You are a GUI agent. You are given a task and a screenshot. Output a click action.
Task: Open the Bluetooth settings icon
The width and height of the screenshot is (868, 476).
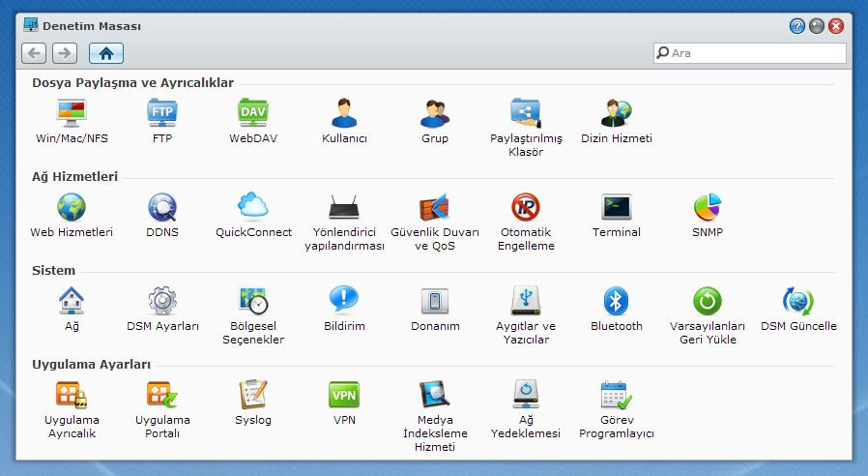[617, 302]
